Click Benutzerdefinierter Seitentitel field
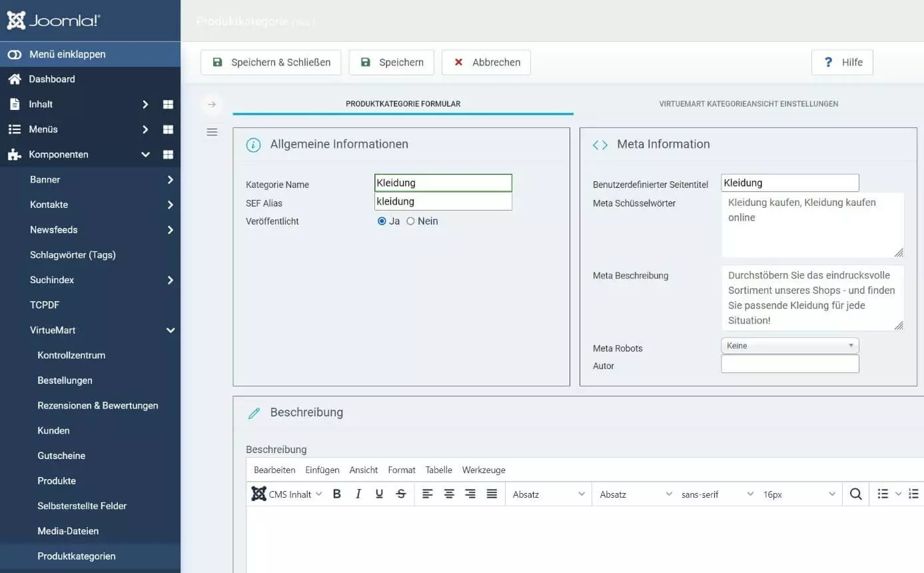Image resolution: width=924 pixels, height=573 pixels. click(790, 183)
